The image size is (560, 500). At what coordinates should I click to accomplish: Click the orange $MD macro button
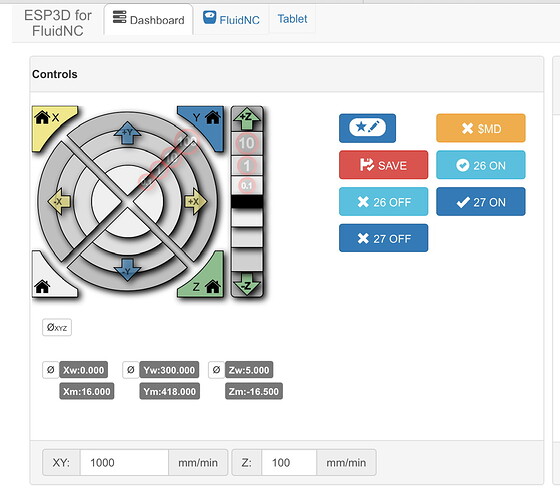pyautogui.click(x=481, y=128)
